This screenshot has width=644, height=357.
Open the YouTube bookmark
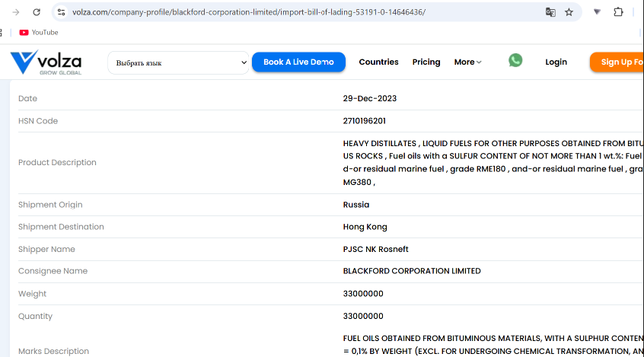click(39, 33)
